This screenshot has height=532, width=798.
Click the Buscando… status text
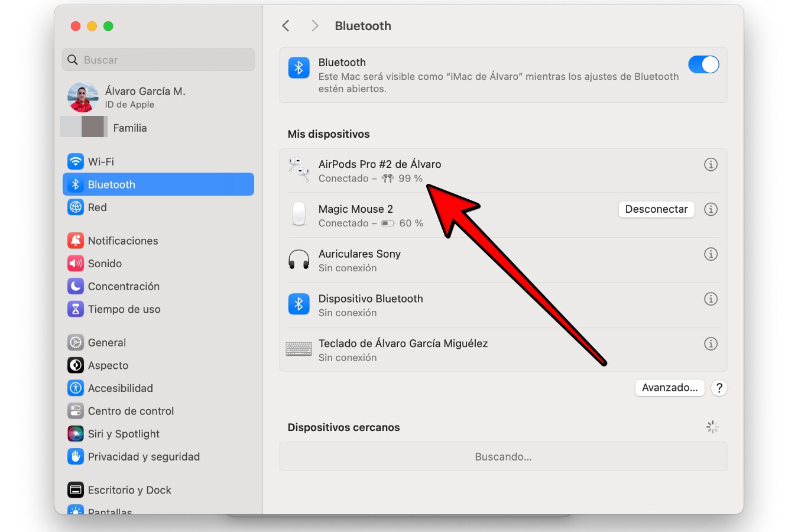tap(504, 457)
